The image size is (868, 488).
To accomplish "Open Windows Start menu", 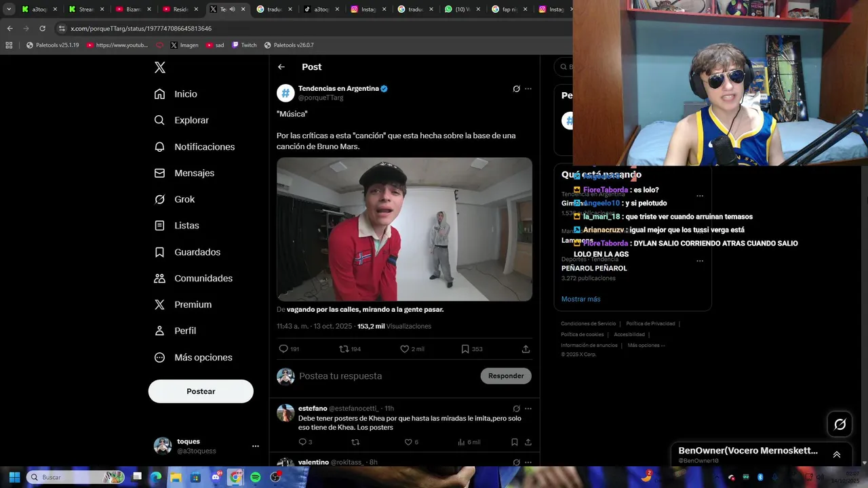I will point(14,477).
